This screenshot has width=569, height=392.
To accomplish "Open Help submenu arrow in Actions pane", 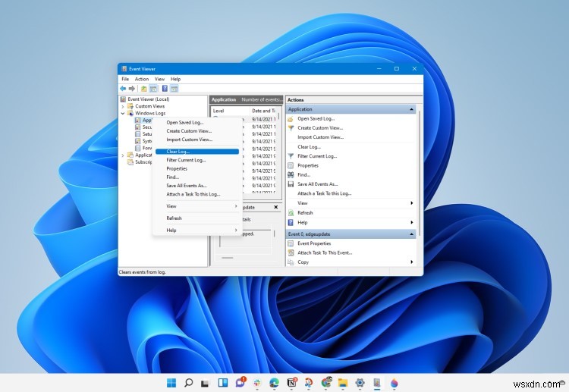I will coord(411,222).
